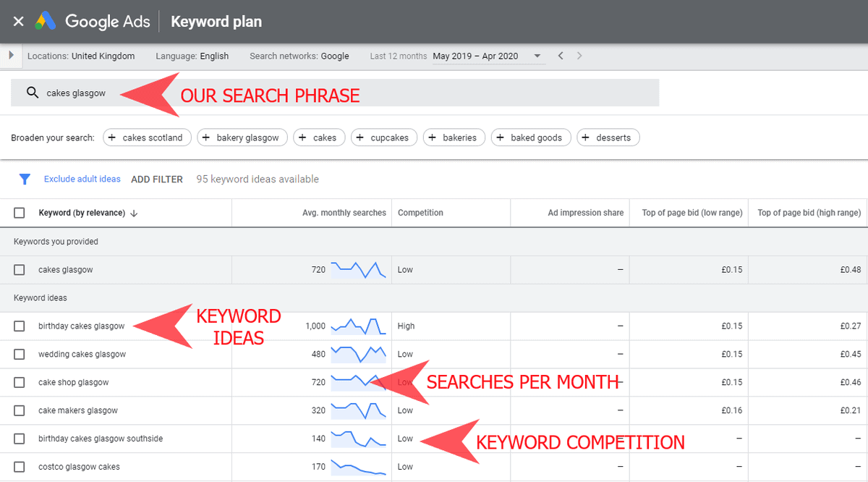Click the Keyword plan title
868x482 pixels.
click(216, 22)
